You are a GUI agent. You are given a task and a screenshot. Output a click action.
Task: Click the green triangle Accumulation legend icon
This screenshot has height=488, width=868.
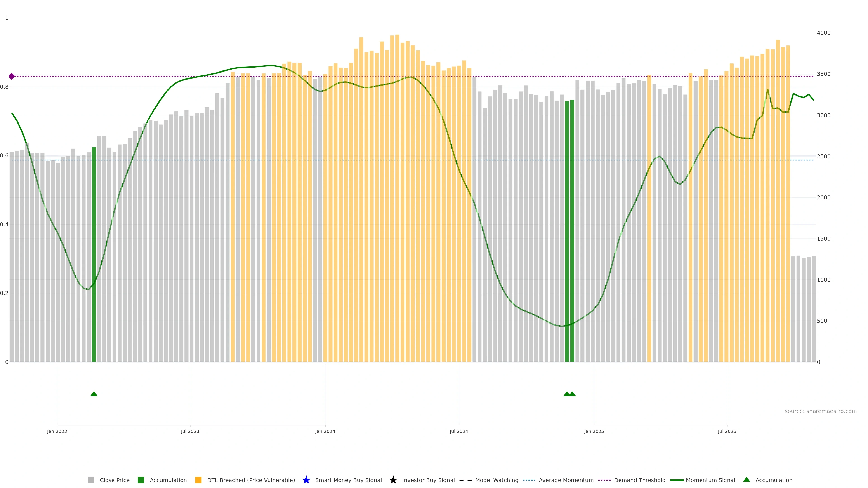point(747,480)
